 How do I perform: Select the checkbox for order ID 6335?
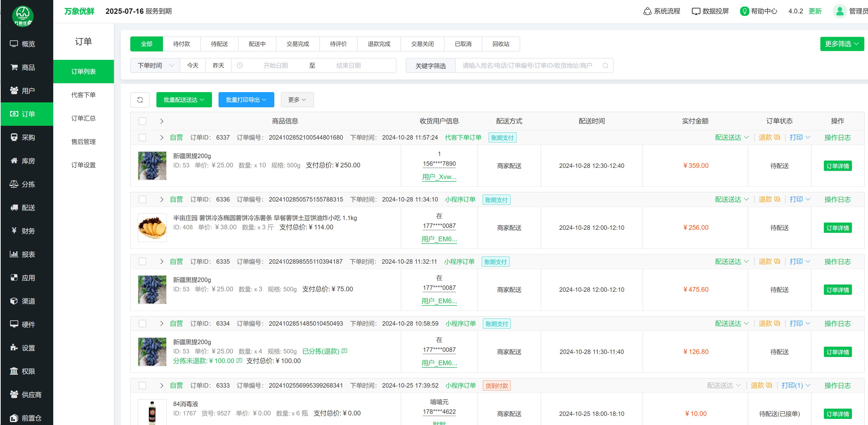pos(143,262)
